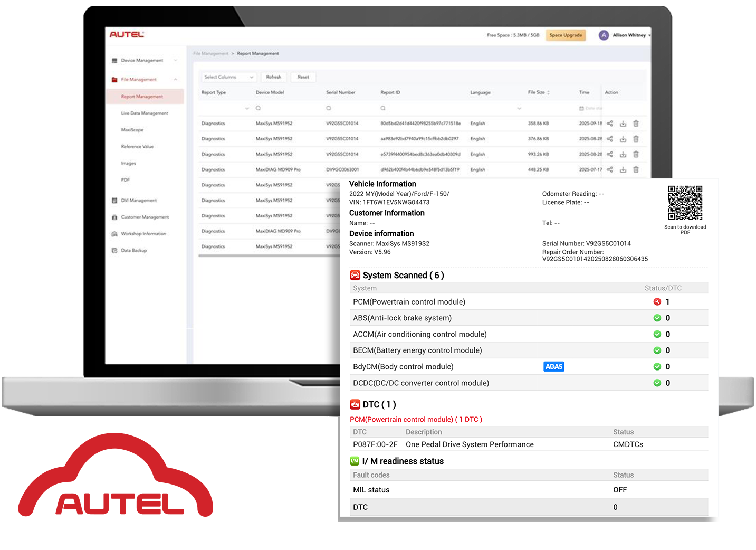Click the I/M readiness status icon
Viewport: 756px width, 550px height.
click(x=355, y=461)
